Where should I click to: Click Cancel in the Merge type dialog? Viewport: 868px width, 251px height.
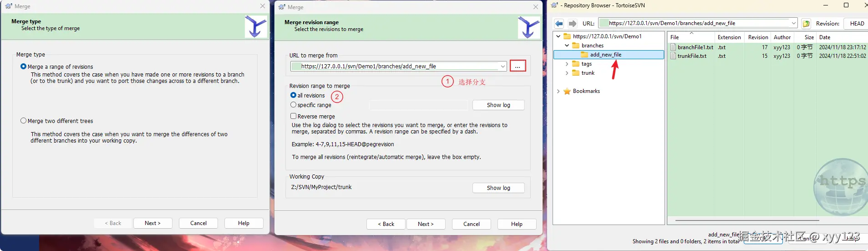click(x=198, y=223)
